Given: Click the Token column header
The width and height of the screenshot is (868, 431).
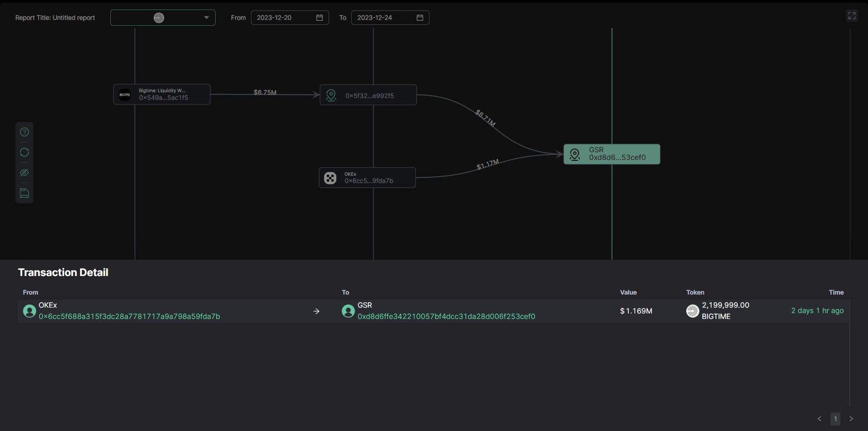Looking at the screenshot, I should pyautogui.click(x=695, y=292).
